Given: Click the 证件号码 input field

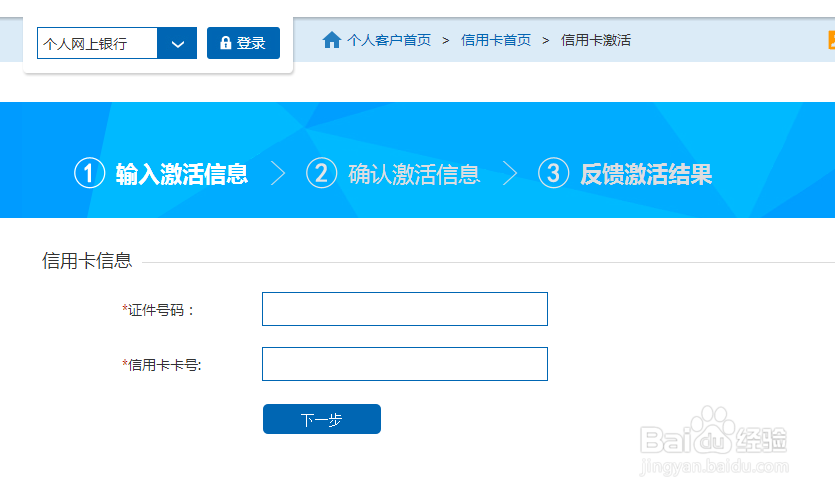Looking at the screenshot, I should pos(405,309).
